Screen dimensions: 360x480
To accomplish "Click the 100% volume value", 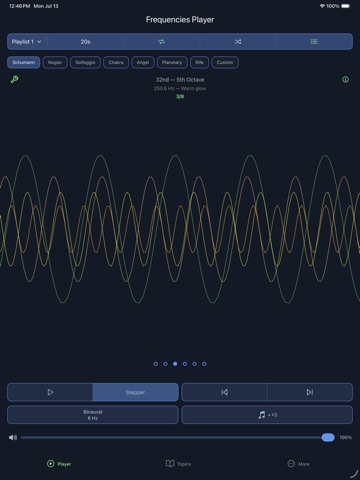I will click(346, 437).
